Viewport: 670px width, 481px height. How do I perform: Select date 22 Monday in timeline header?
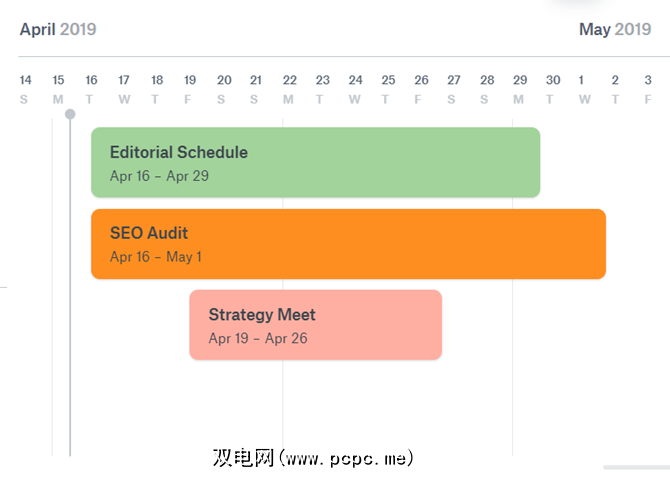coord(289,88)
